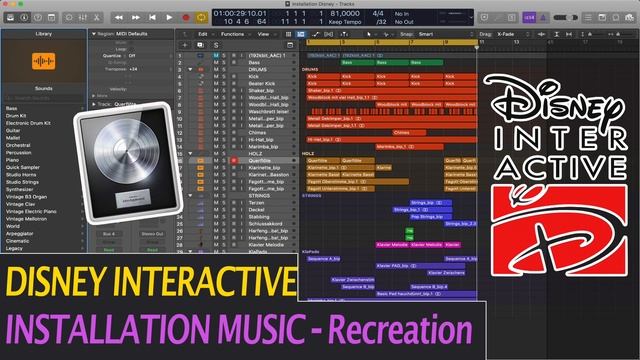Open the Library button in control bar

pos(10,18)
